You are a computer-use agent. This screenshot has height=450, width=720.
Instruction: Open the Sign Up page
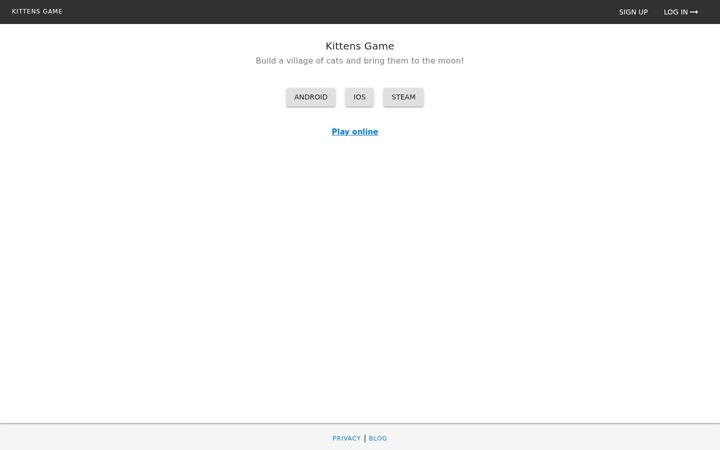click(x=633, y=12)
